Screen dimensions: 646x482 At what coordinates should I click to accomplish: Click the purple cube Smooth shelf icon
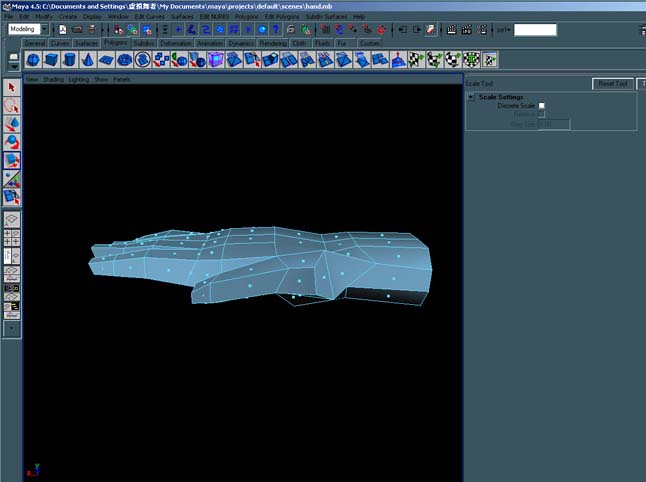tap(215, 60)
